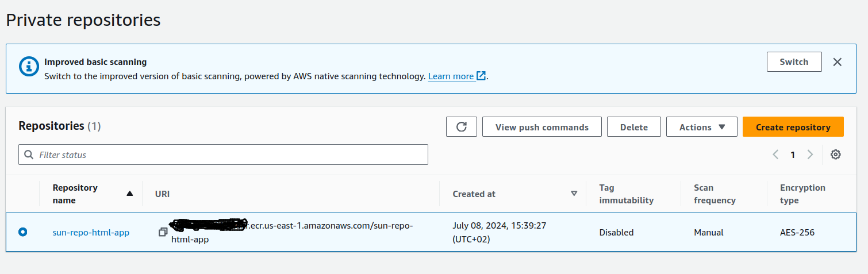Click page number 1
This screenshot has height=274, width=868.
pyautogui.click(x=793, y=155)
